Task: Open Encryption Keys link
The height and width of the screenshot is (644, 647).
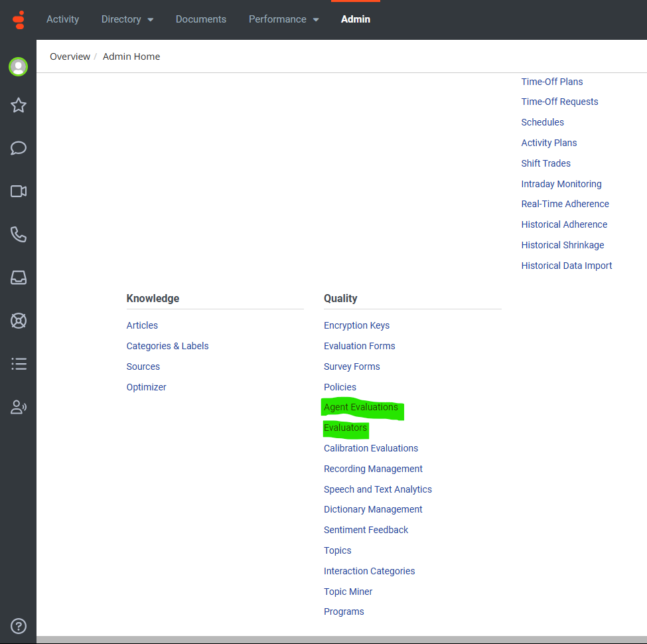Action: pos(356,326)
